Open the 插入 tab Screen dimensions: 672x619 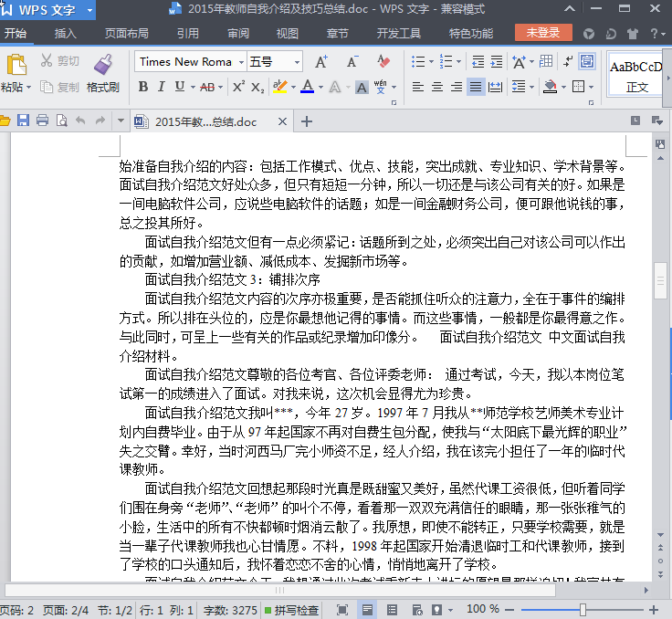coord(66,34)
